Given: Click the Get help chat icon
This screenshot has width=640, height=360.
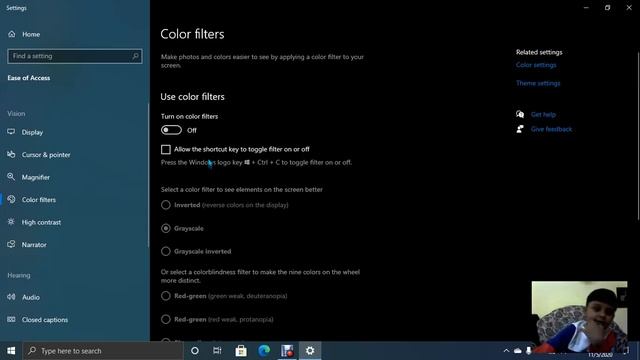Looking at the screenshot, I should (x=520, y=114).
